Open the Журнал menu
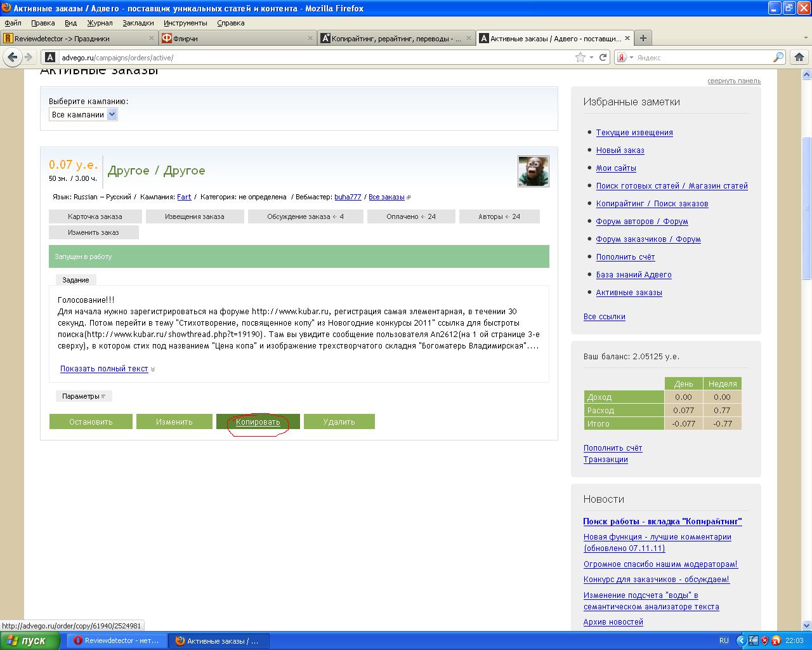Screen dimensions: 812x650 pyautogui.click(x=100, y=23)
